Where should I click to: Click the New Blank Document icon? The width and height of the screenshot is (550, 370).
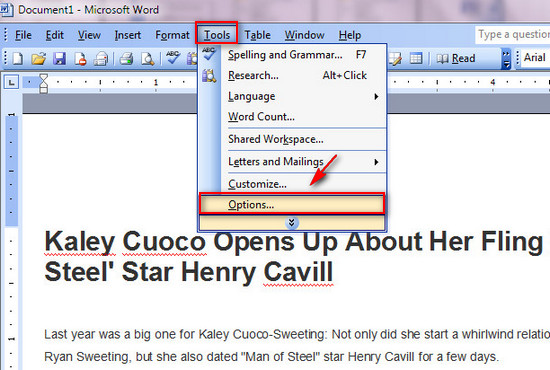(x=18, y=59)
